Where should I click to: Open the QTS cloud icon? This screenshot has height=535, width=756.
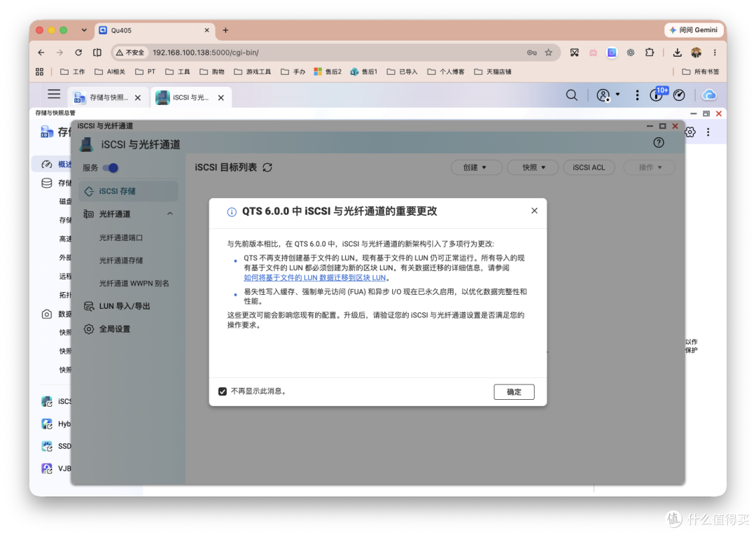[x=709, y=95]
